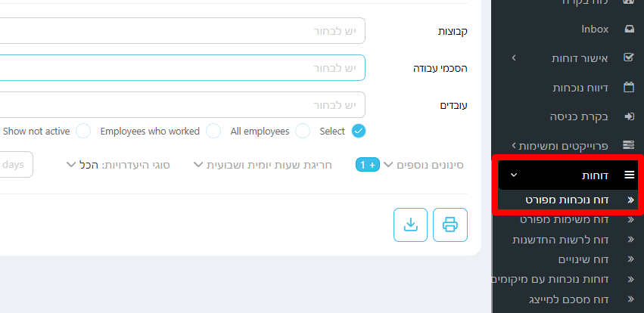Click the calendar icon beside דיווח נוכחות
This screenshot has width=644, height=313.
[x=628, y=88]
